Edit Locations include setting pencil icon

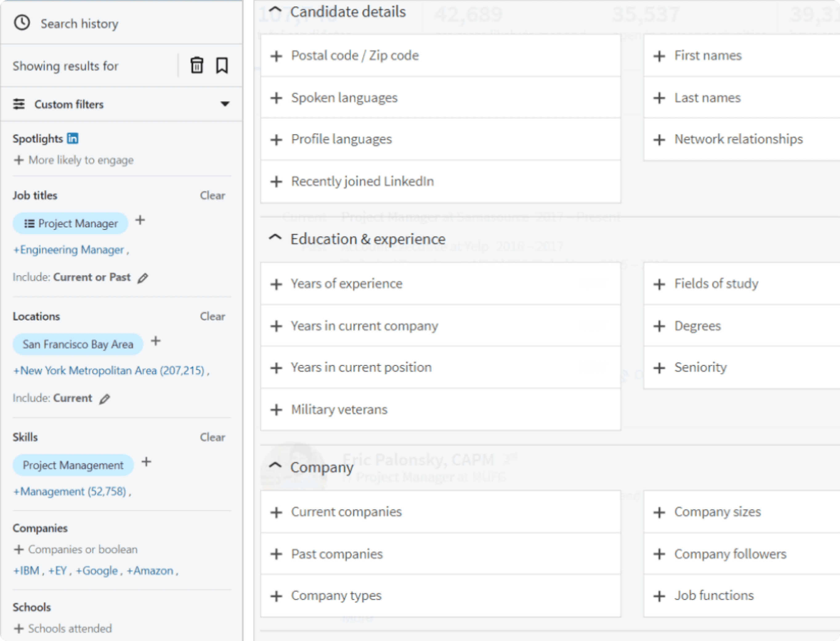[x=104, y=399]
